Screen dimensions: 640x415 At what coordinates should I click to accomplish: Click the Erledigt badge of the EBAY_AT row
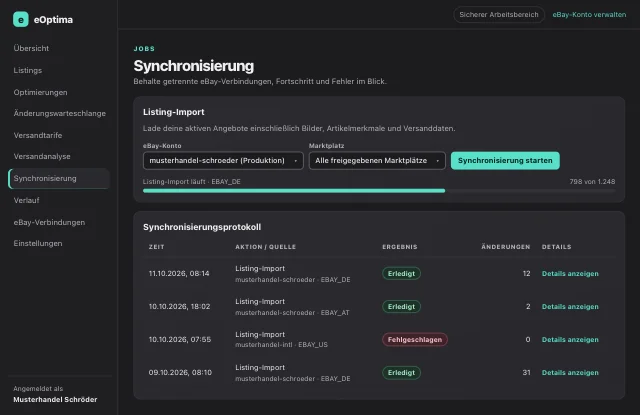click(401, 306)
